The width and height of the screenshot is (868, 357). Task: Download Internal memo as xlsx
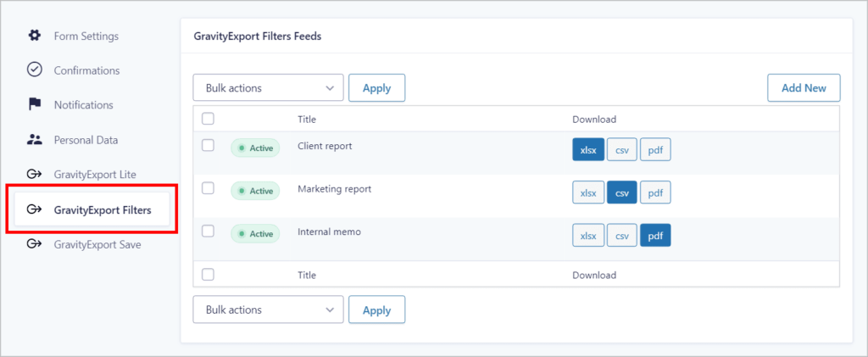tap(588, 235)
